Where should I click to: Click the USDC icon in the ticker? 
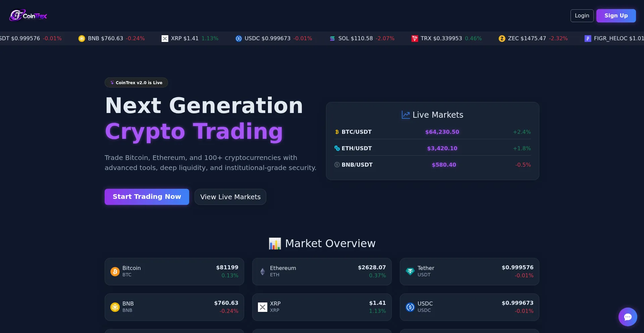(238, 39)
